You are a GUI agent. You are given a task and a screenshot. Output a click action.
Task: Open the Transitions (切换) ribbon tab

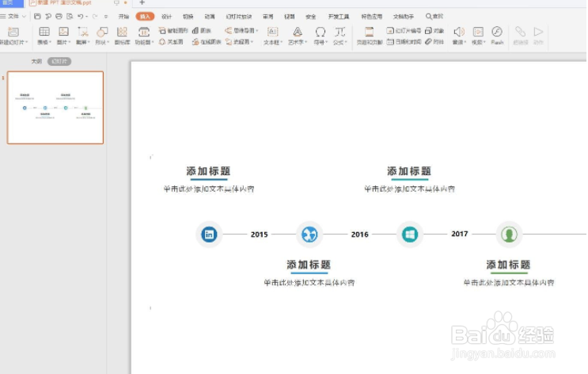click(x=188, y=16)
